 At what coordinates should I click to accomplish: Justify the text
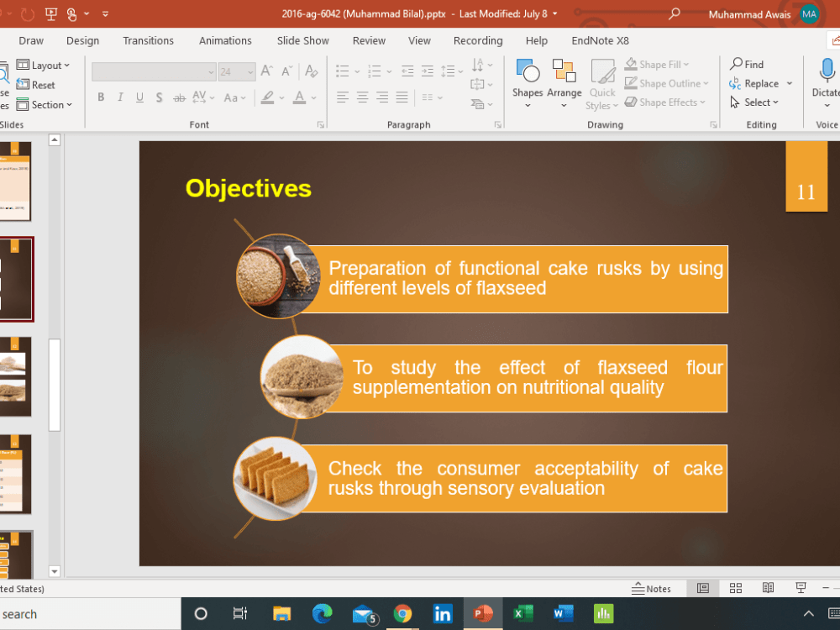pos(402,97)
